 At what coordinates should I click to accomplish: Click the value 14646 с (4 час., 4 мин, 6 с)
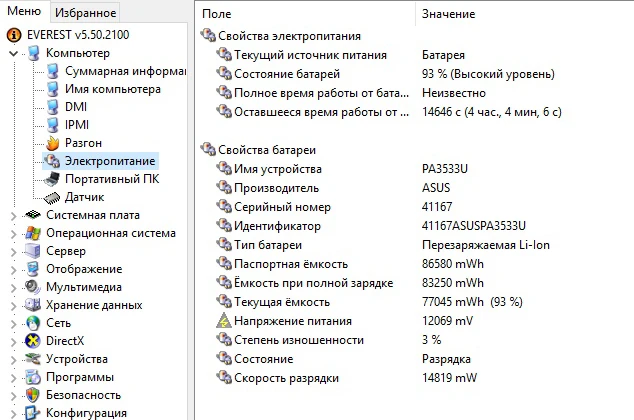tap(492, 112)
